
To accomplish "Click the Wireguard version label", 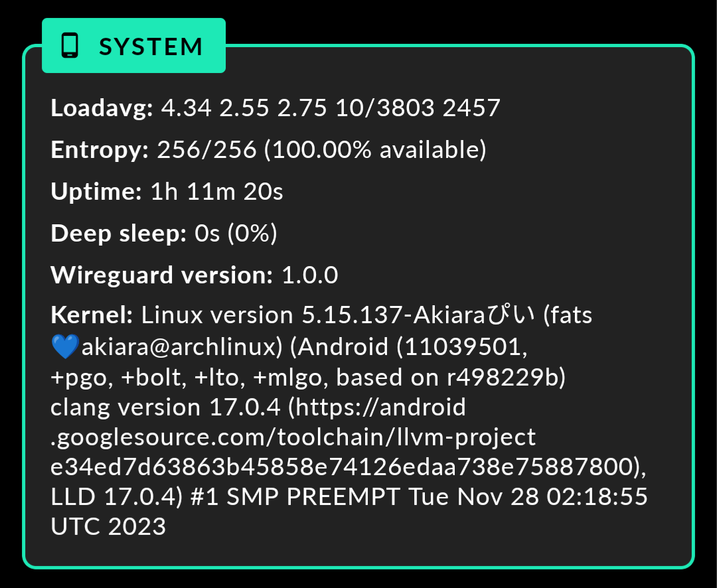I will pyautogui.click(x=162, y=275).
